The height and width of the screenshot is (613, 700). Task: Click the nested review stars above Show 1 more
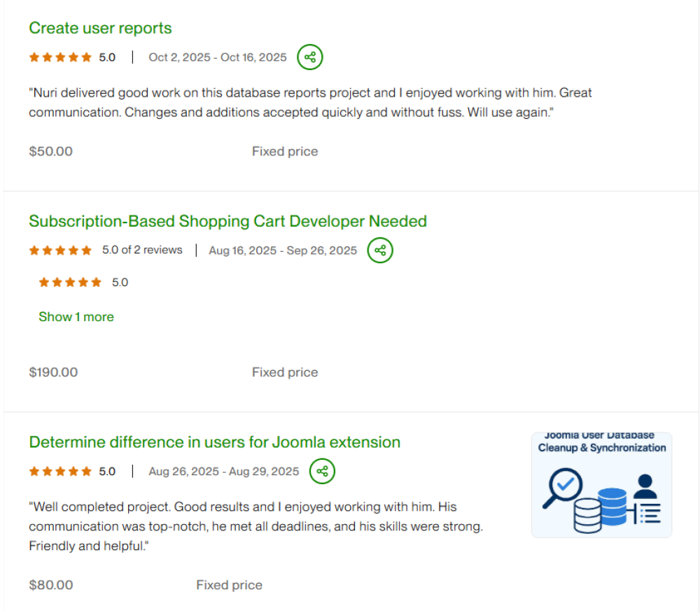tap(70, 283)
